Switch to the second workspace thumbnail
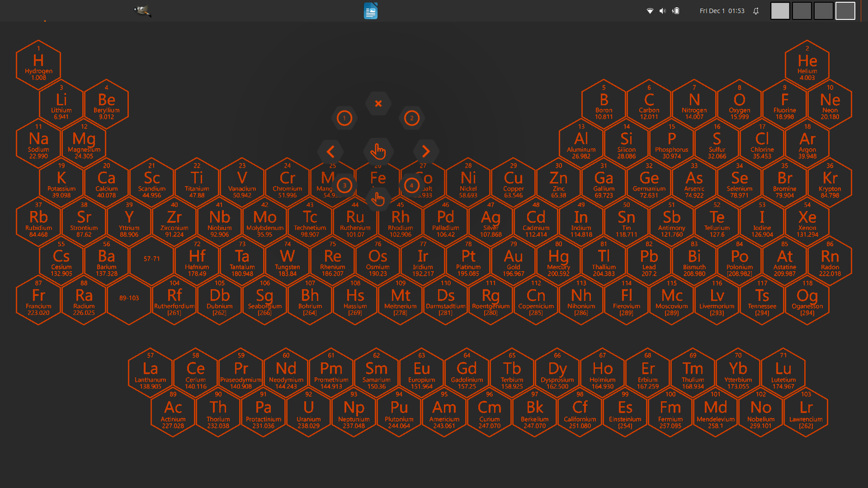 (x=802, y=11)
